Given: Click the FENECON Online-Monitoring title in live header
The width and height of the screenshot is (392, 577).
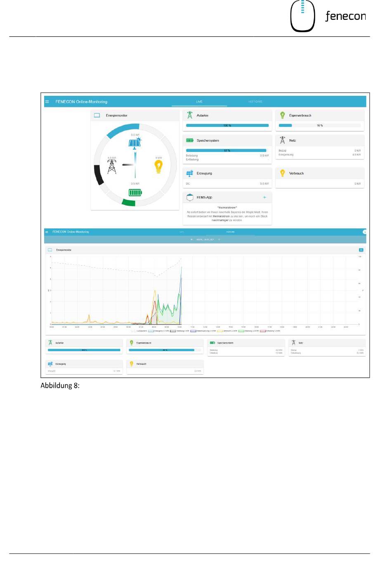Looking at the screenshot, I should (81, 102).
